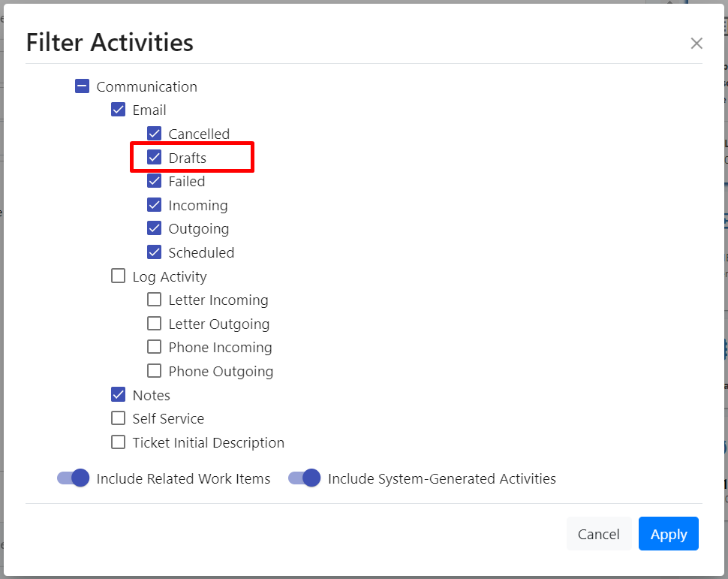Turn off Include Related Work Items
Viewport: 728px width, 579px height.
click(74, 478)
